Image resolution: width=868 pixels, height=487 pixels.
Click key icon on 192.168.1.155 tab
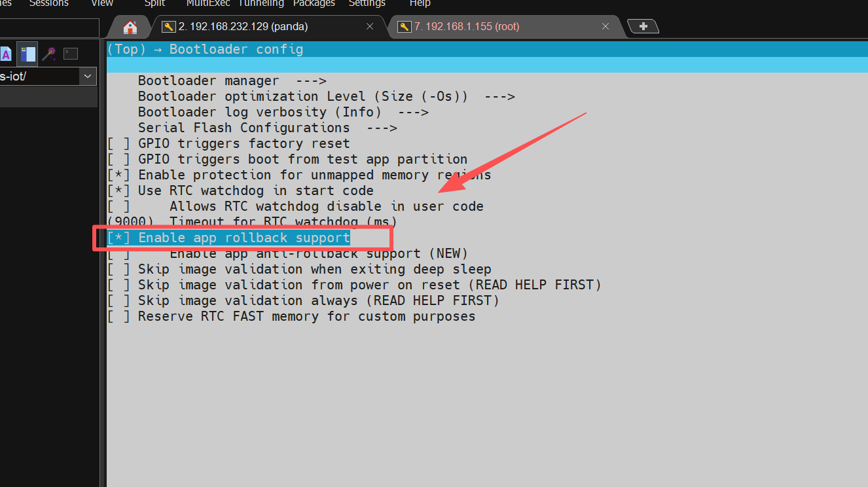coord(405,27)
